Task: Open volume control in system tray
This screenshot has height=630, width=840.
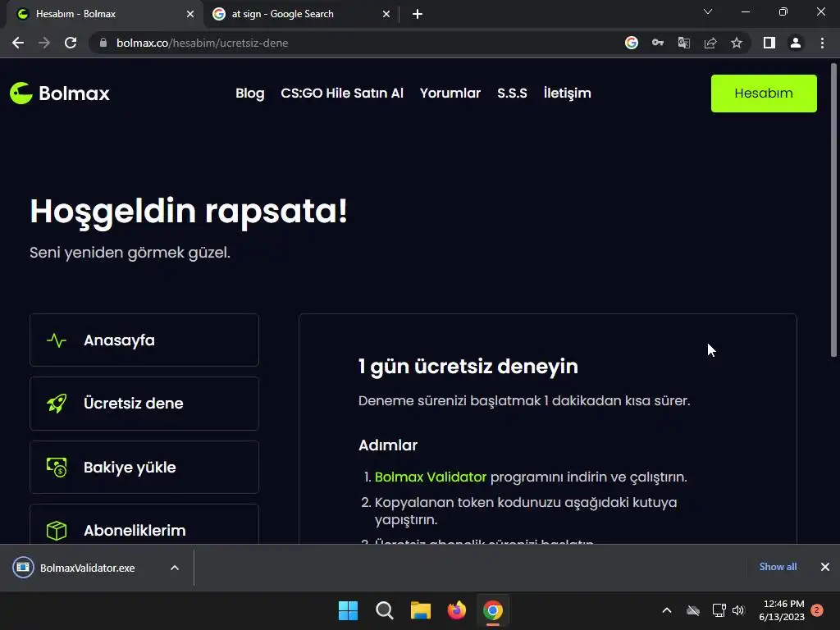Action: point(738,610)
